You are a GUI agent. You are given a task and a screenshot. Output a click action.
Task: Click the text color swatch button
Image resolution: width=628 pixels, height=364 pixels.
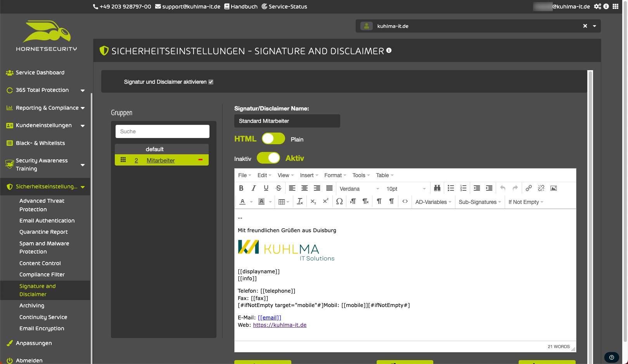(242, 202)
